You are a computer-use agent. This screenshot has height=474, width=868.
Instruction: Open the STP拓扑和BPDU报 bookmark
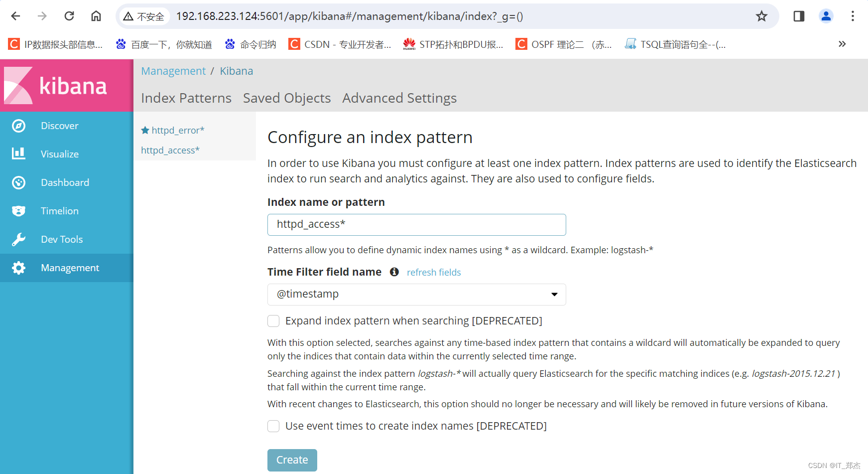coord(453,44)
